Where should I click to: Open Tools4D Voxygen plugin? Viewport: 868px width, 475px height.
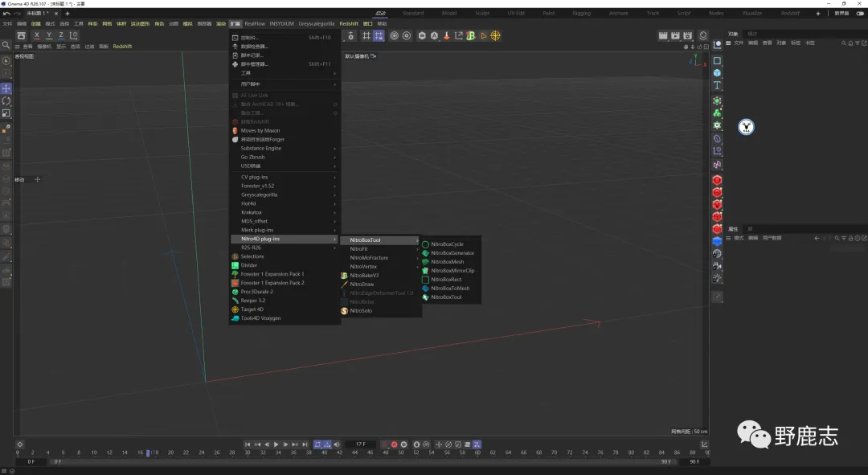[285, 318]
